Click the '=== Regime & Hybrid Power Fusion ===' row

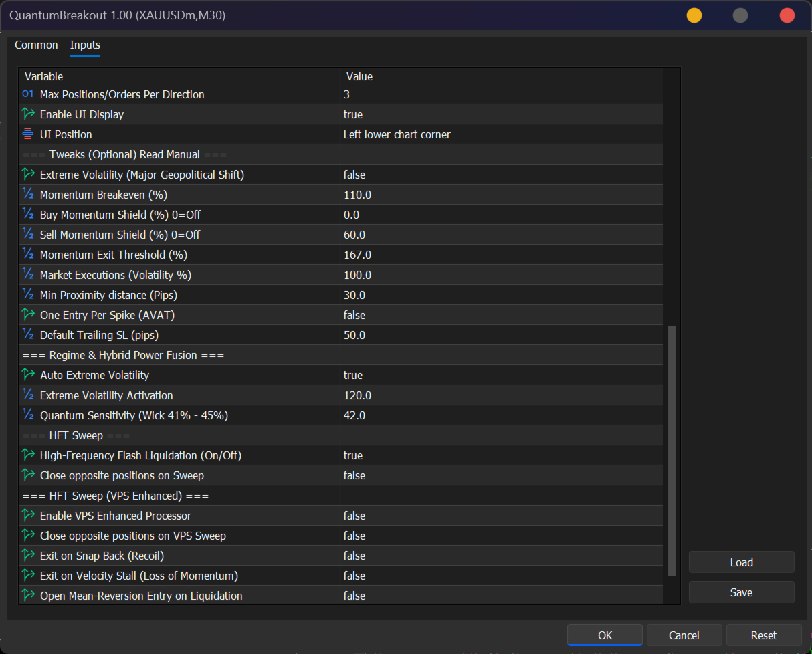pos(340,355)
